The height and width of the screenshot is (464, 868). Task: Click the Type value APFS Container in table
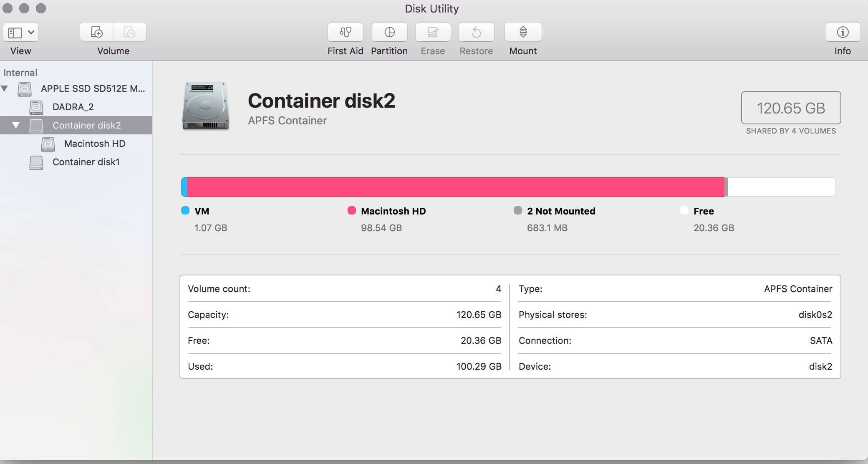[x=798, y=289]
